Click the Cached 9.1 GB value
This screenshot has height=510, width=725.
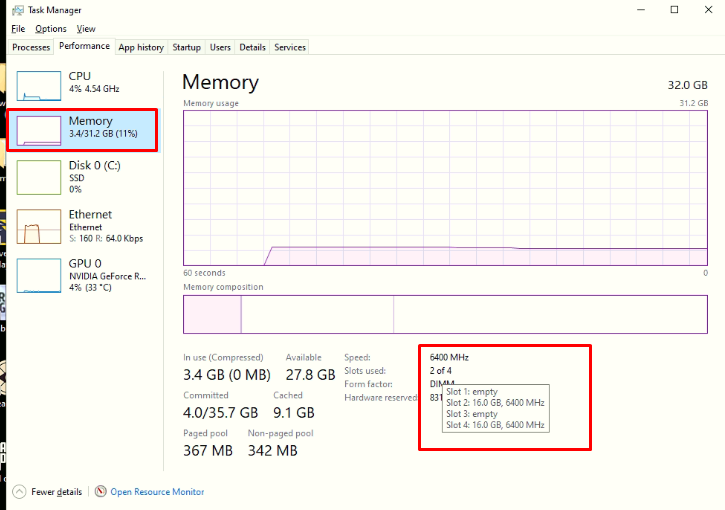[x=294, y=412]
